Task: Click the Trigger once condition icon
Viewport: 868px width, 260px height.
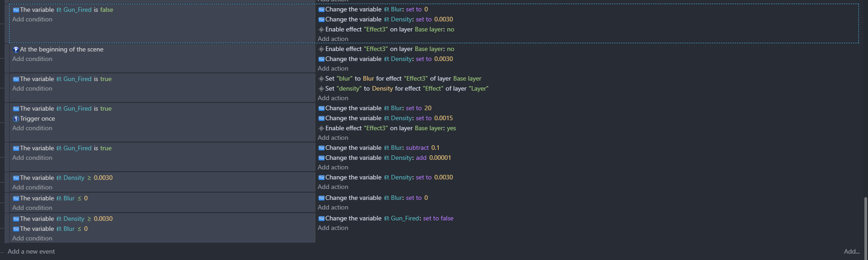Action: coord(16,119)
